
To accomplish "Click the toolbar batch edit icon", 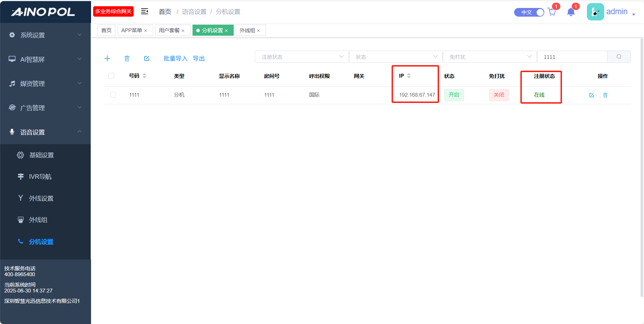I will click(147, 59).
